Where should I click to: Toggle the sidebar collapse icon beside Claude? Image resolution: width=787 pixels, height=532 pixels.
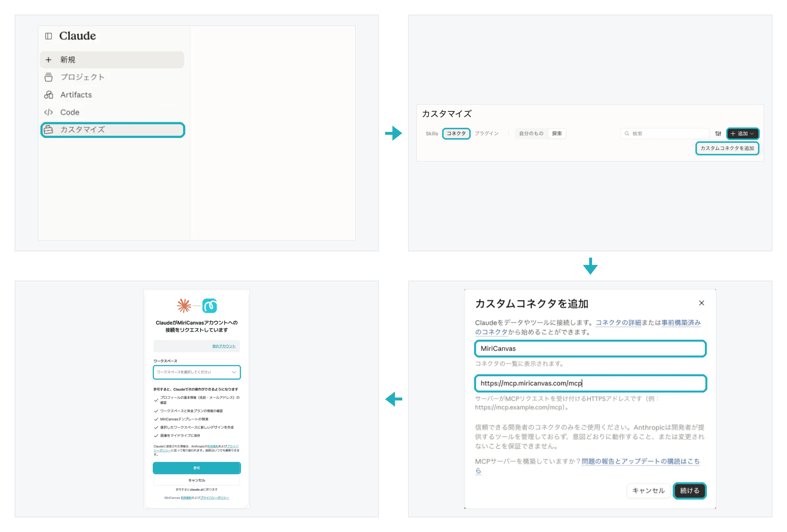48,36
